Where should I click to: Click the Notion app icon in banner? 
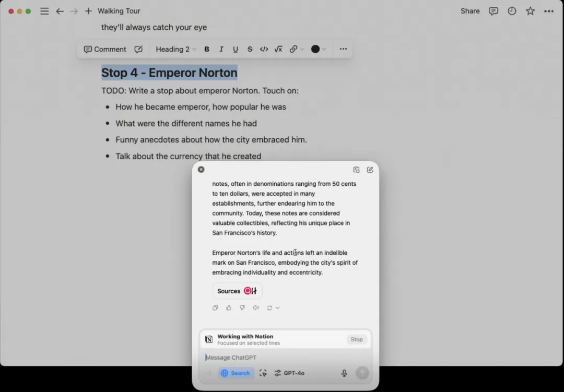coord(208,339)
